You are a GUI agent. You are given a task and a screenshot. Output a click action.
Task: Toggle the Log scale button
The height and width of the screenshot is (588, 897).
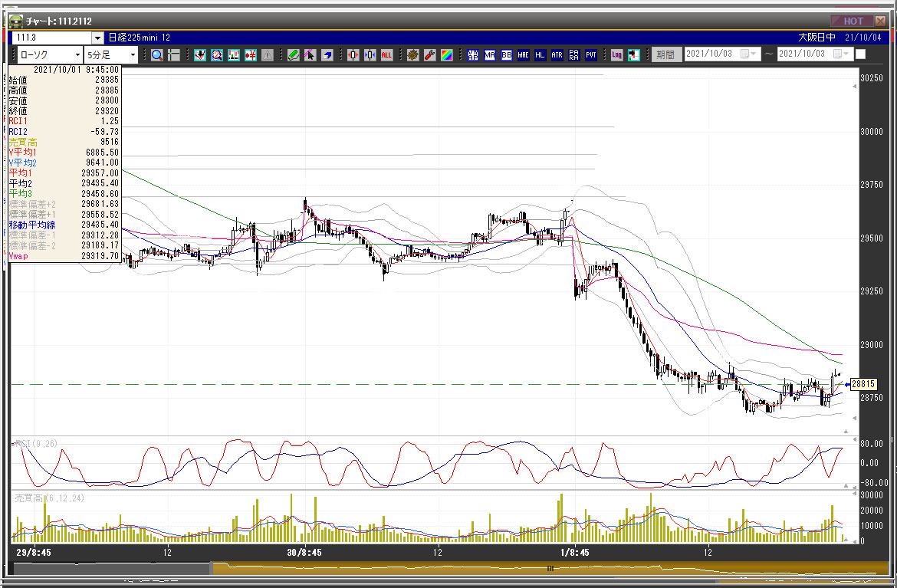[616, 55]
